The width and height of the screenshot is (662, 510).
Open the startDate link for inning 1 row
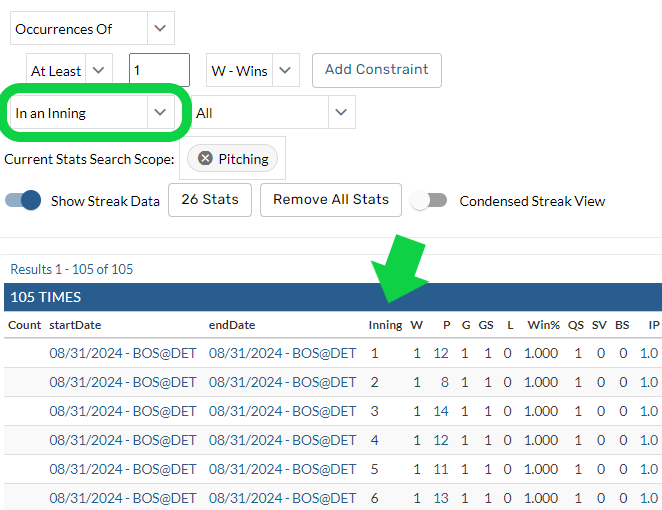point(122,353)
